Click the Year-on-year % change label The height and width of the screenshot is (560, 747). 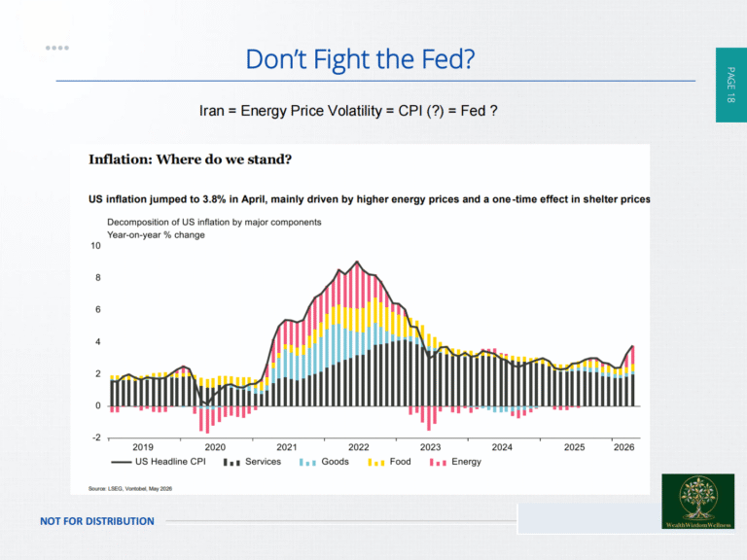tap(156, 234)
